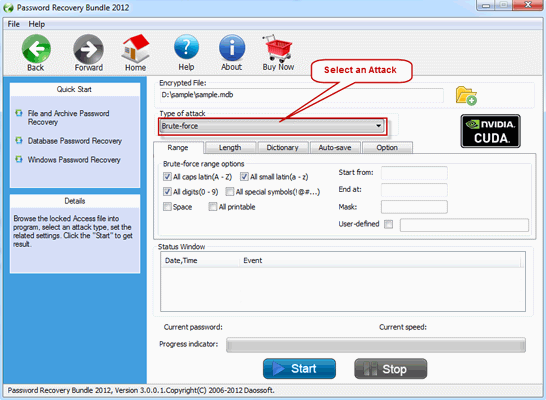Click the status bar version text
546x400 pixels.
point(141,390)
